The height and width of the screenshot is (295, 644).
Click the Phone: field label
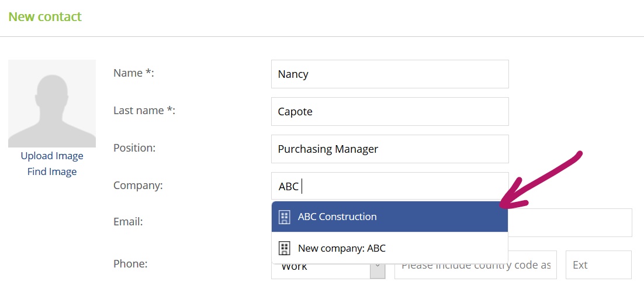pyautogui.click(x=130, y=264)
